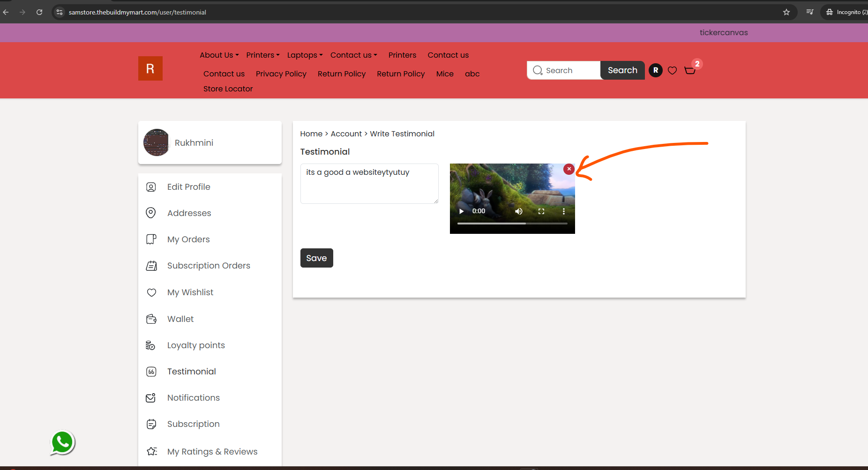The height and width of the screenshot is (470, 868).
Task: Open the shopping cart icon
Action: click(690, 70)
